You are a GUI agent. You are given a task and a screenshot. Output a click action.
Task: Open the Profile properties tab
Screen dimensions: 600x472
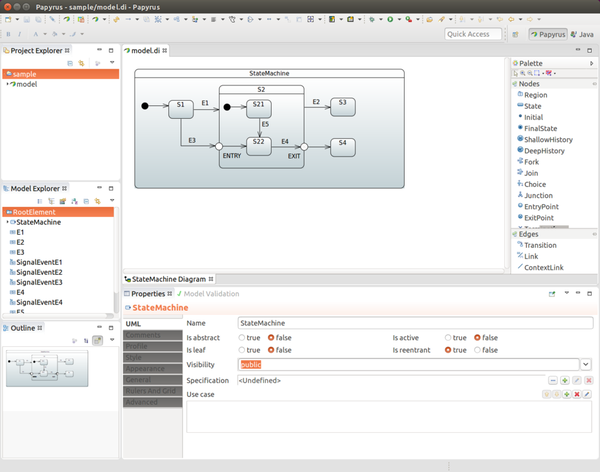[x=137, y=347]
